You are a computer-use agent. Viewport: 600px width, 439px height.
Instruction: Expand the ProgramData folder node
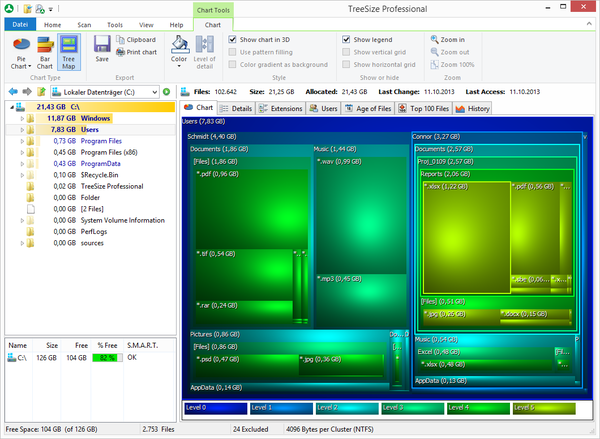[22, 164]
